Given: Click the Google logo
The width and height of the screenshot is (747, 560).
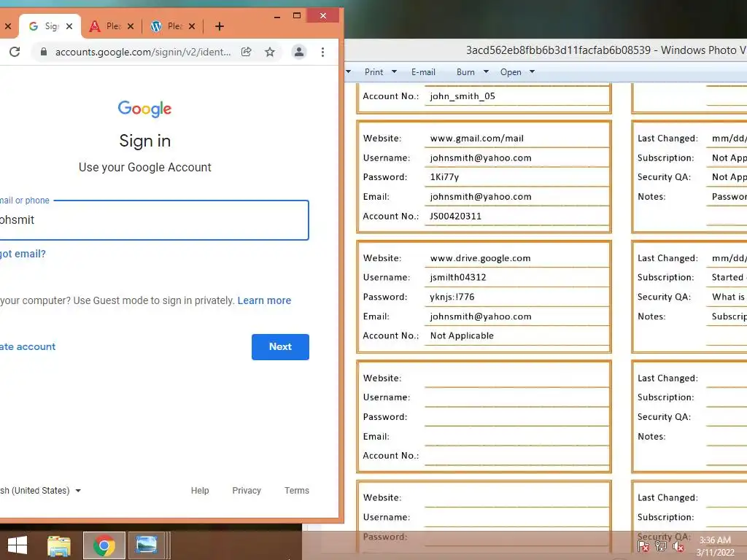Looking at the screenshot, I should pyautogui.click(x=145, y=109).
